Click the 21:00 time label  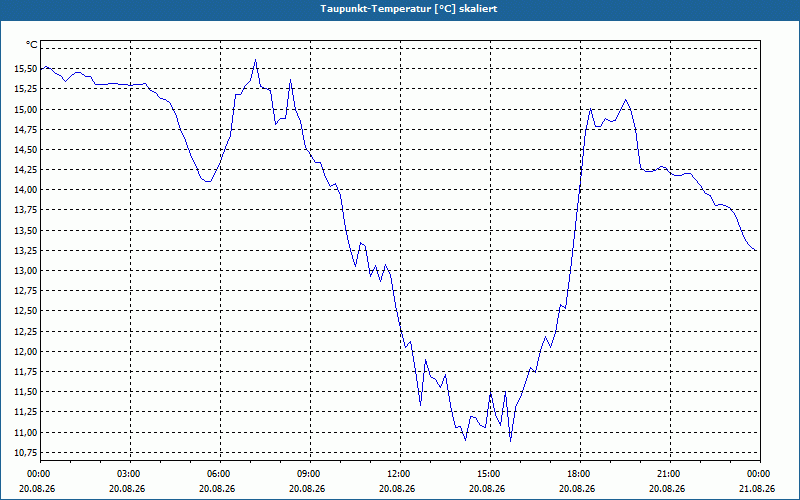[670, 474]
